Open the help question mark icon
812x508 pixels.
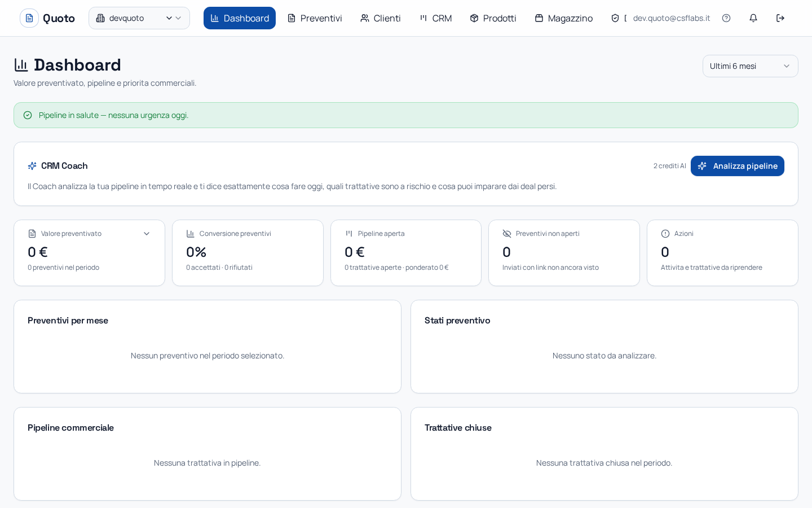pos(726,18)
